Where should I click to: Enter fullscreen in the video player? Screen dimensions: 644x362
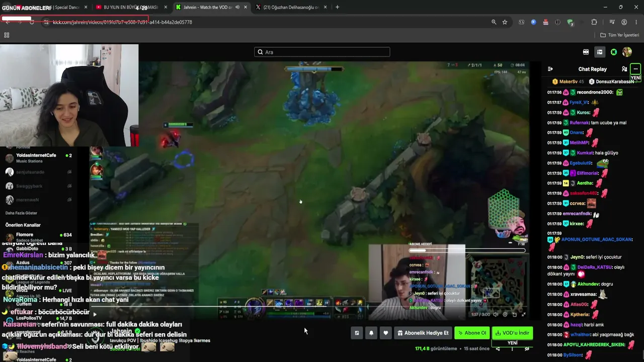click(523, 315)
